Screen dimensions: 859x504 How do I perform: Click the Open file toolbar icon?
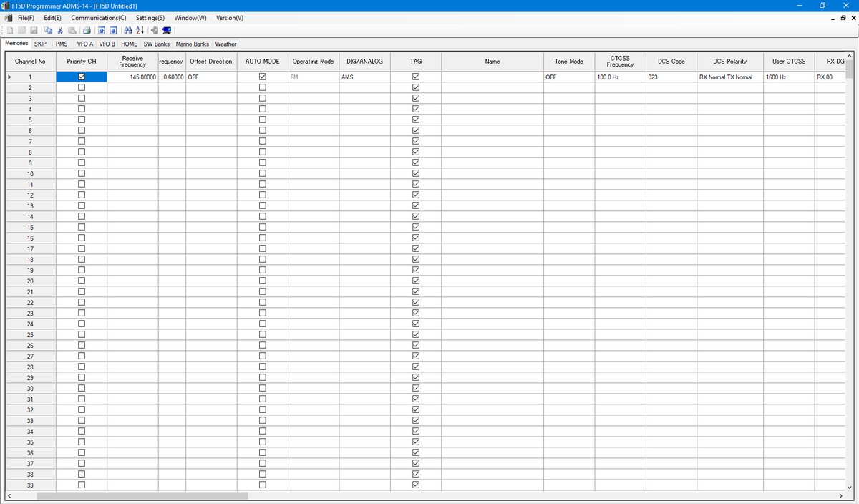pos(21,30)
